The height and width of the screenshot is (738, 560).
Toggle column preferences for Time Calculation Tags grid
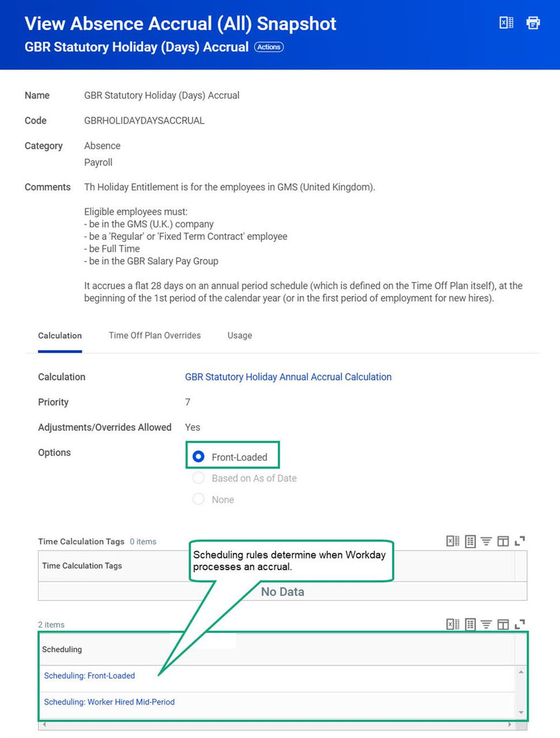[x=503, y=541]
